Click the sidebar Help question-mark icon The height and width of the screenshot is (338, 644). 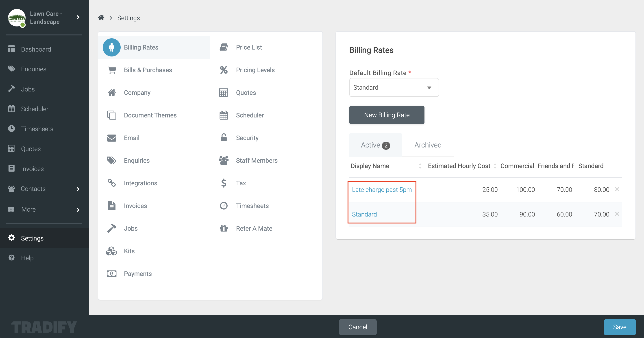[x=11, y=258]
